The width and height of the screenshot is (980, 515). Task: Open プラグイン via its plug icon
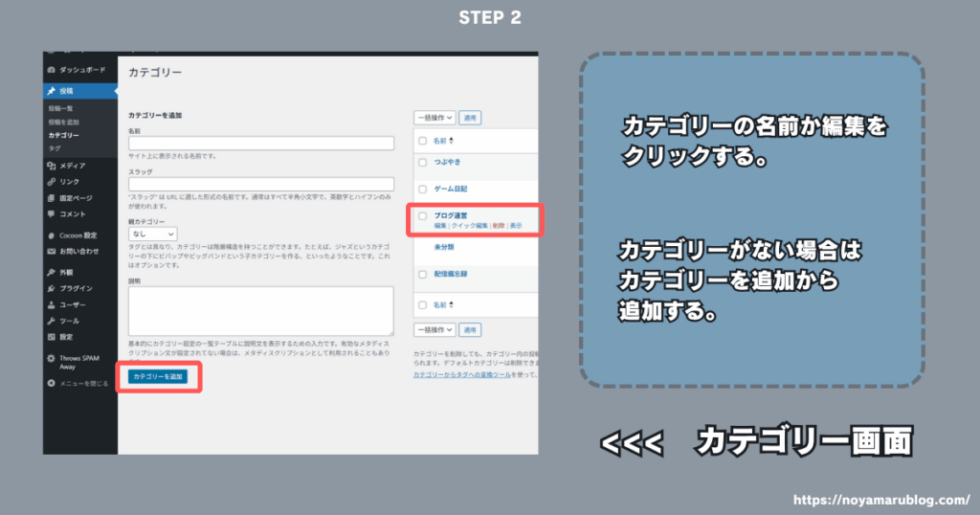click(51, 288)
